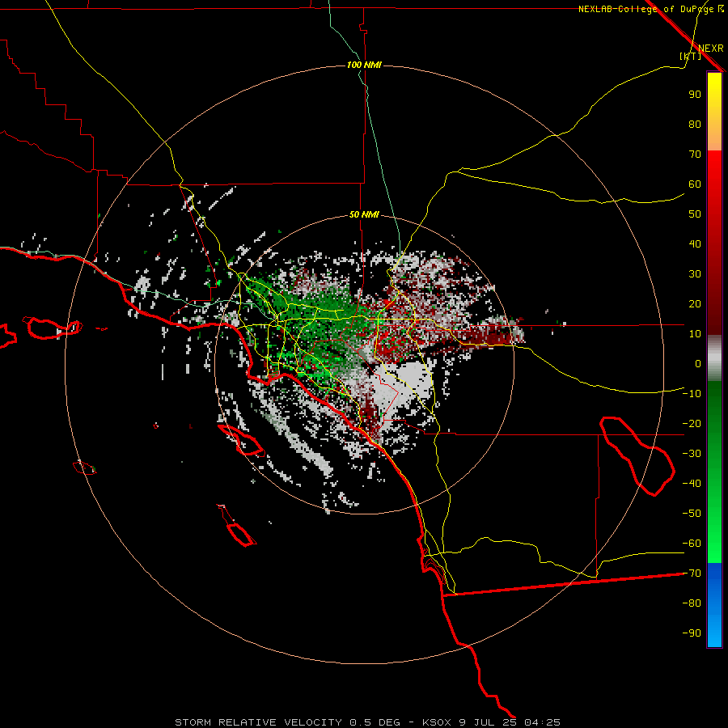Pick the green segment of the color bar
Screen dimensions: 728x728
tap(714, 472)
